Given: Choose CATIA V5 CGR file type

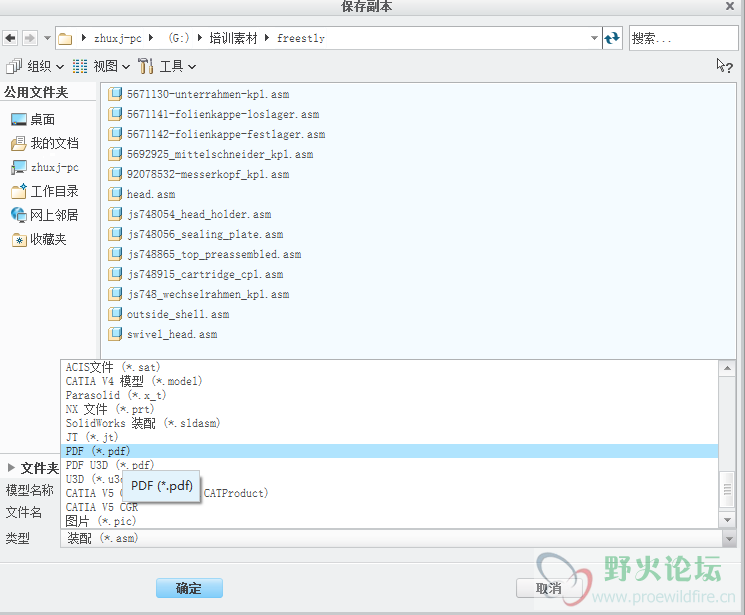Looking at the screenshot, I should coord(389,507).
